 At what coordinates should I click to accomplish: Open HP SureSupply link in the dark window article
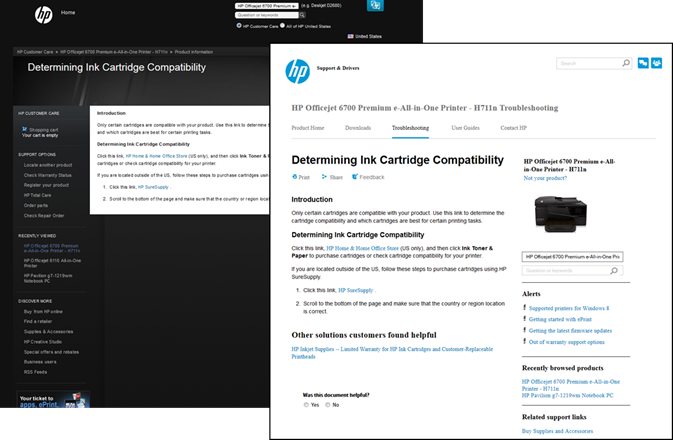coord(153,187)
